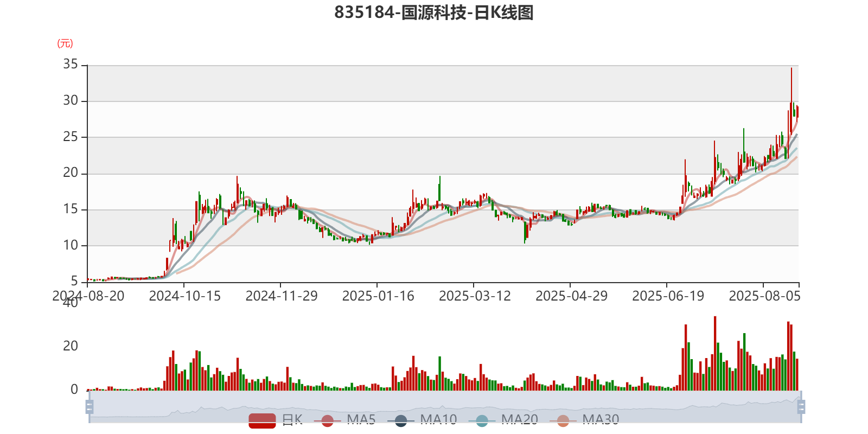Click the 2024-11-29 date axis label

pyautogui.click(x=282, y=296)
